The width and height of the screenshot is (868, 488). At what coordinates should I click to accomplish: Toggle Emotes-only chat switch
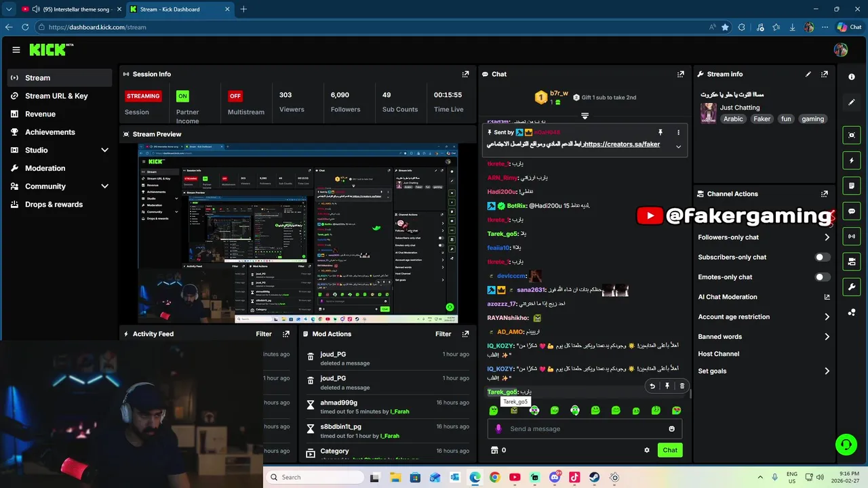coord(823,277)
